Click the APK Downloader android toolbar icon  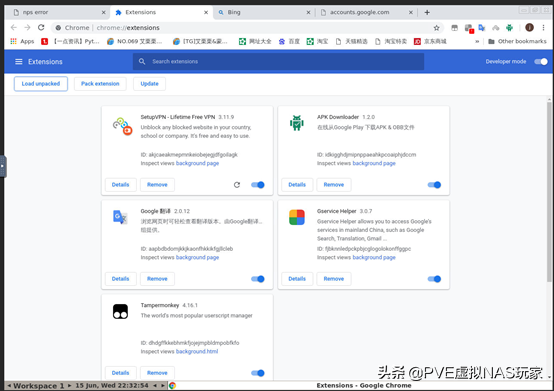(x=509, y=28)
